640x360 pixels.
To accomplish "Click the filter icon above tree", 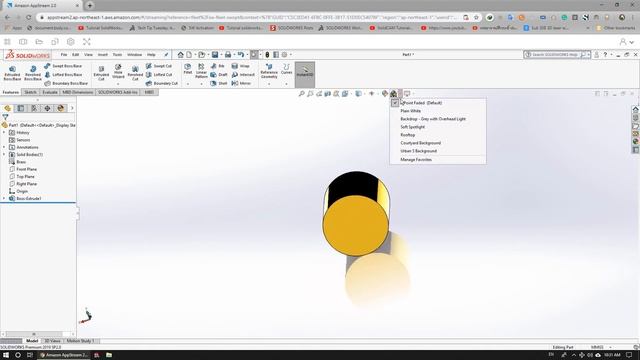I will click(5, 117).
